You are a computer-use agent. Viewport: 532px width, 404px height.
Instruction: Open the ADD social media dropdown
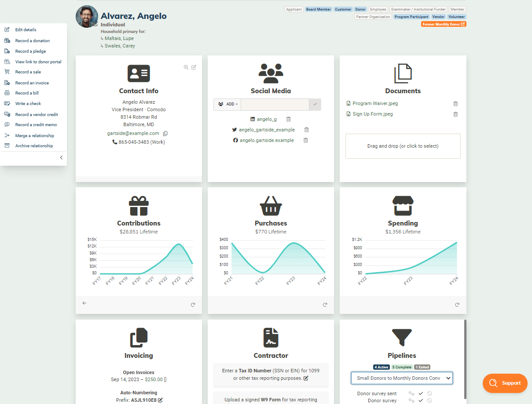227,104
